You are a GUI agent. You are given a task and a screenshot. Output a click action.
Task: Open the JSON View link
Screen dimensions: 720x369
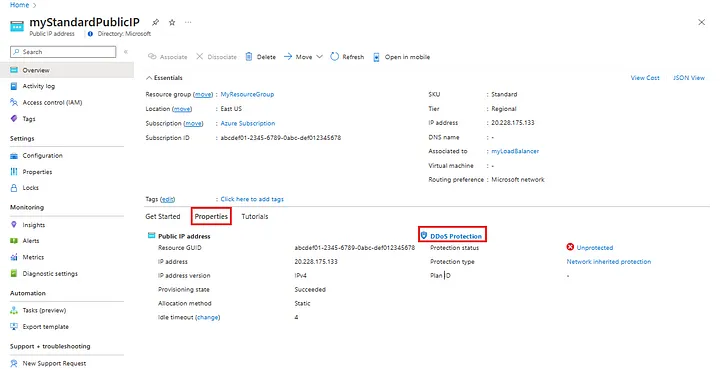(689, 78)
